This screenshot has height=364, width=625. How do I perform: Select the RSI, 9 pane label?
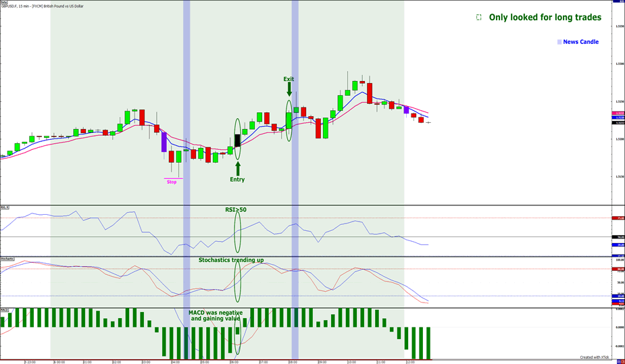coord(4,207)
